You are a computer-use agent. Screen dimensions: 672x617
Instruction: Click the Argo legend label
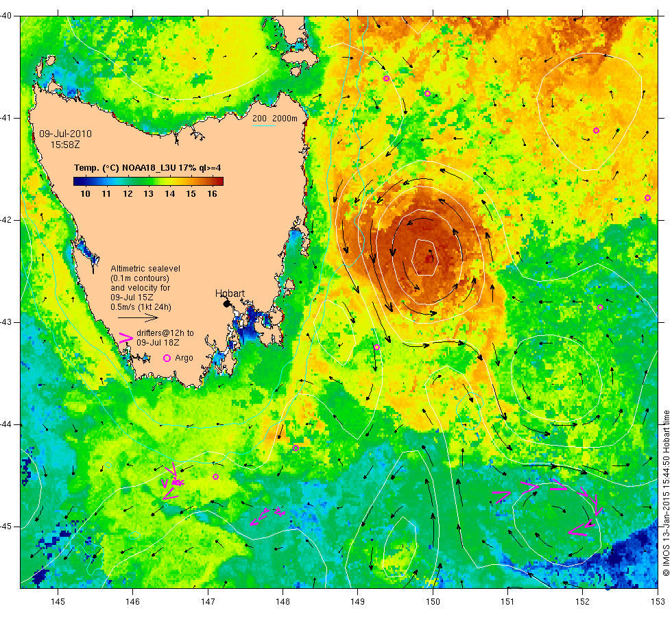click(x=184, y=358)
